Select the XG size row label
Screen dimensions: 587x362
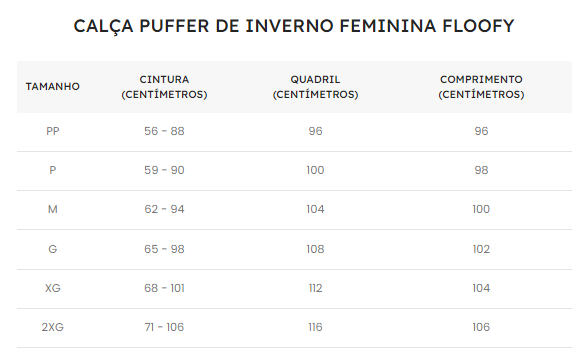click(53, 288)
